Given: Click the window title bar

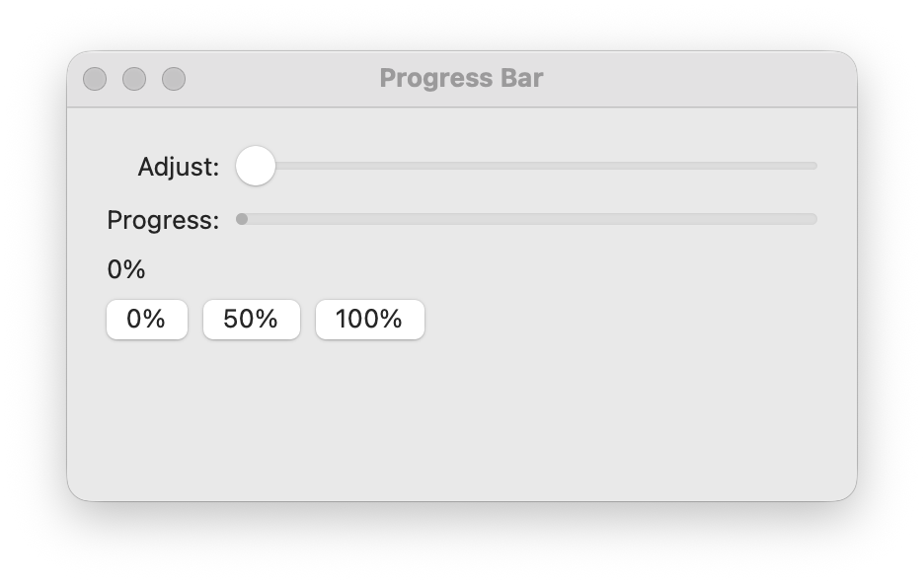Looking at the screenshot, I should [592, 78].
